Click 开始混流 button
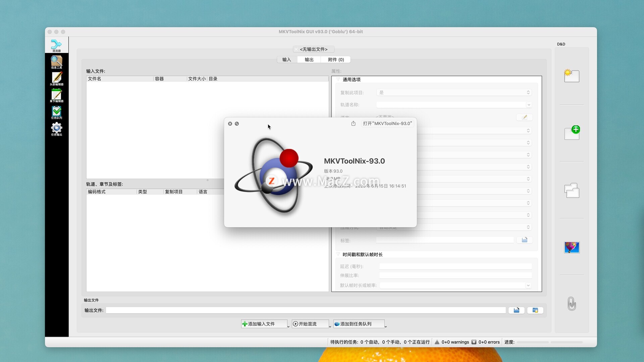 310,324
